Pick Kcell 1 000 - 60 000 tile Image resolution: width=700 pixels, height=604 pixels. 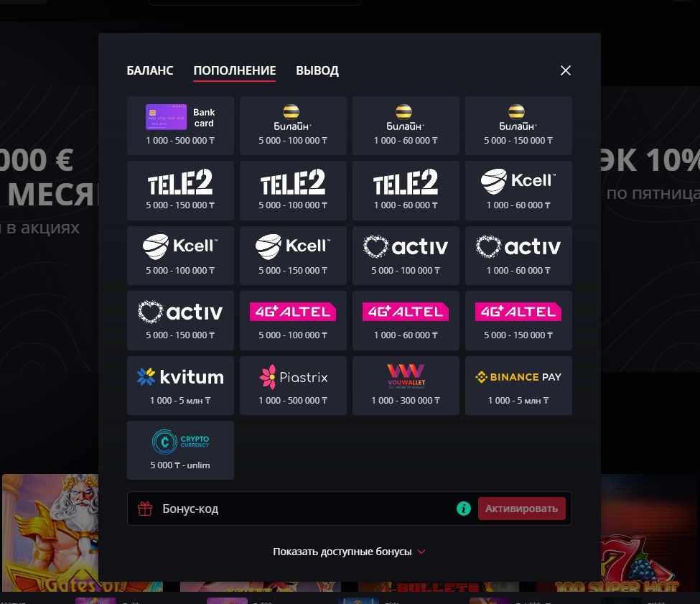(x=518, y=190)
